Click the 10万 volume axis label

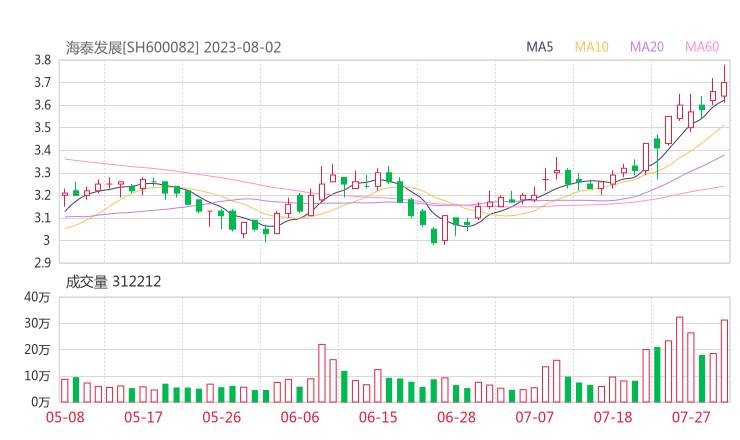pos(37,376)
